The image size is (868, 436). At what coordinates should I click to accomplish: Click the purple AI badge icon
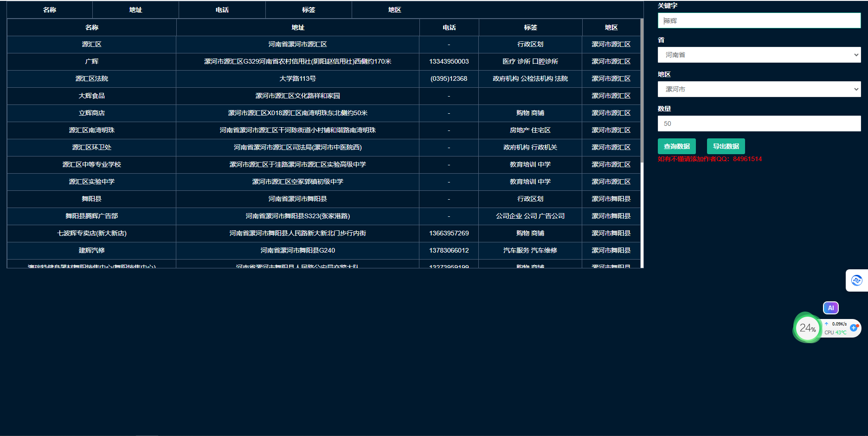830,308
